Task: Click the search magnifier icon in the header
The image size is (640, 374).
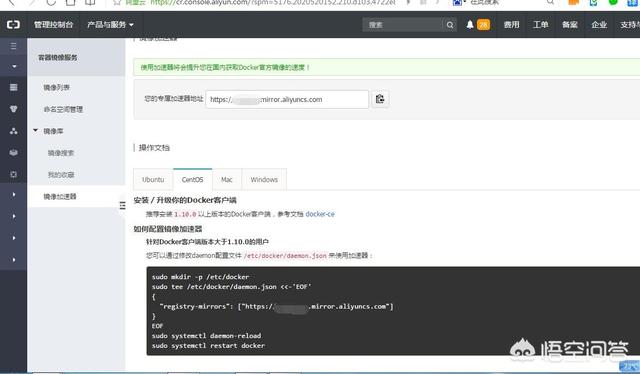Action: (450, 25)
